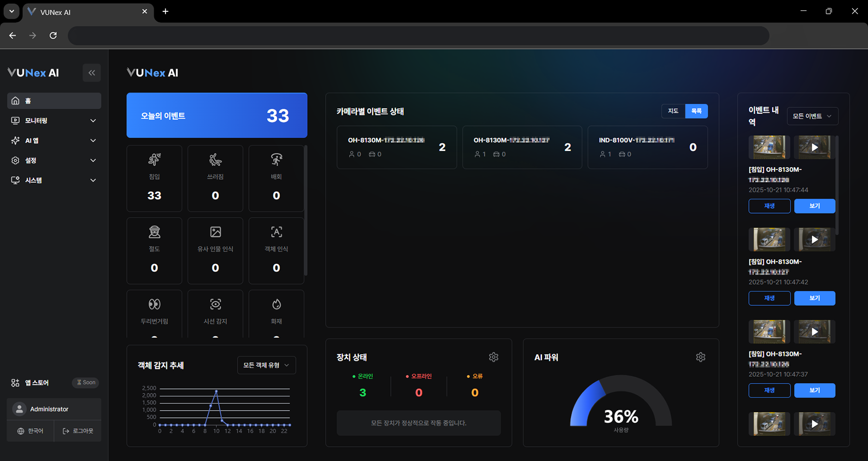This screenshot has width=868, height=461.
Task: Go to Home (홈) in sidebar
Action: 54,101
